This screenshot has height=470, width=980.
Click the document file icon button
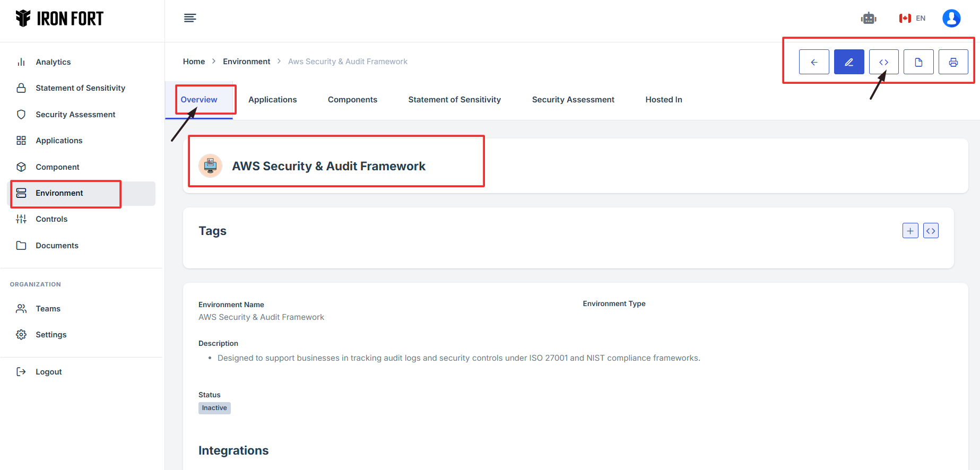coord(918,62)
